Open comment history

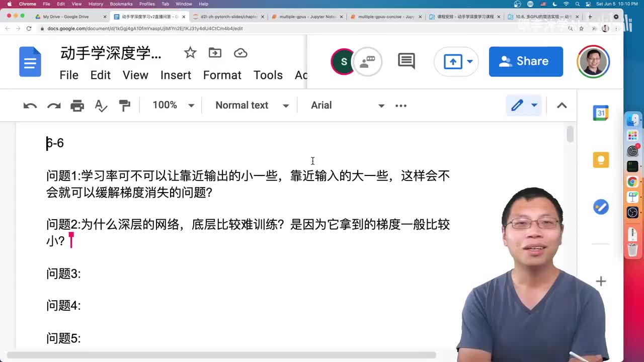coord(407,61)
